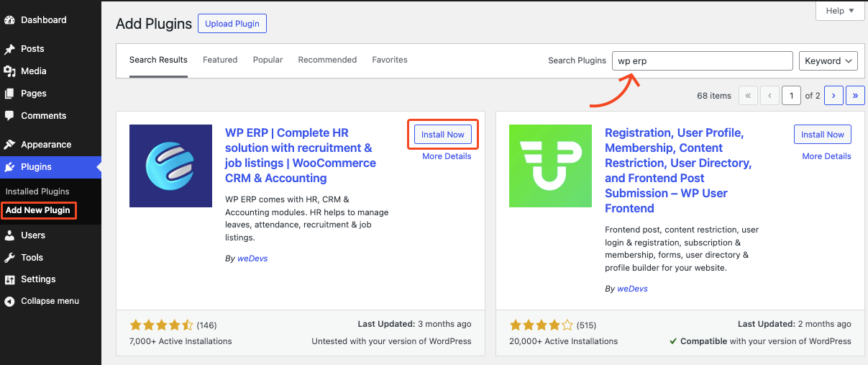
Task: Click 'Untested with your version of WordPress'
Action: tap(391, 341)
